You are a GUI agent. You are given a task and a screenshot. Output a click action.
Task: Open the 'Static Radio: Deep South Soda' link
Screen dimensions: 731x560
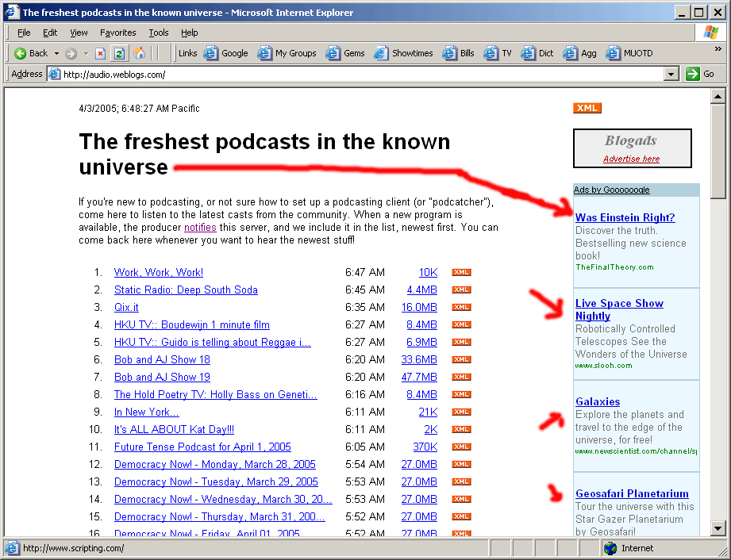click(x=186, y=290)
